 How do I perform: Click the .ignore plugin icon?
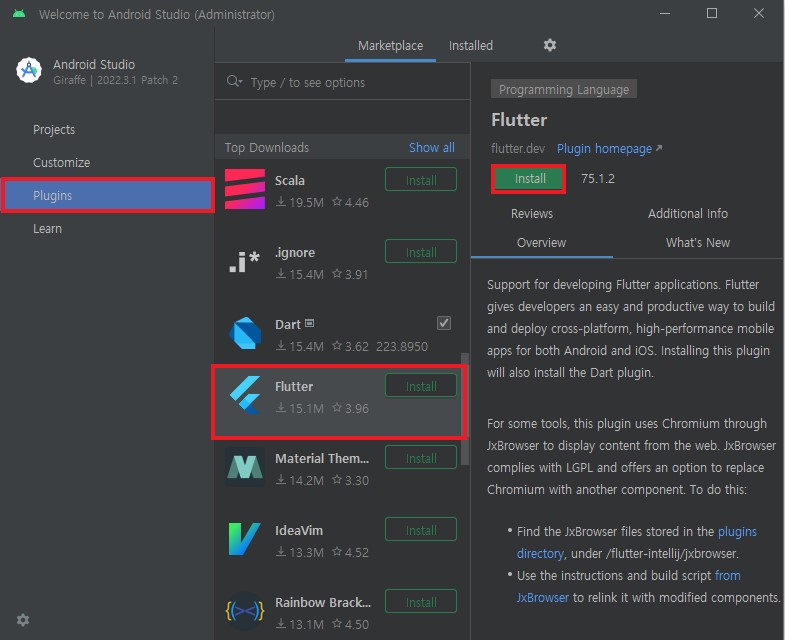click(245, 261)
